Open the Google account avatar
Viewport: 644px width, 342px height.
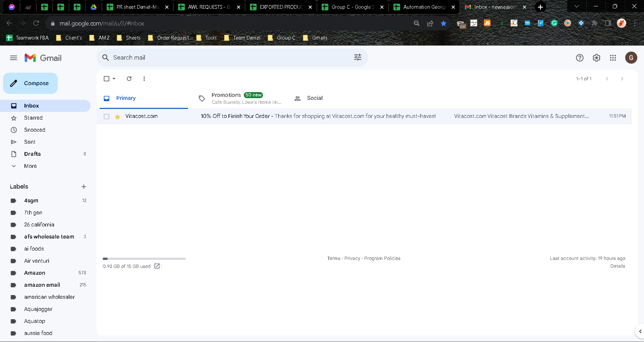pos(631,58)
